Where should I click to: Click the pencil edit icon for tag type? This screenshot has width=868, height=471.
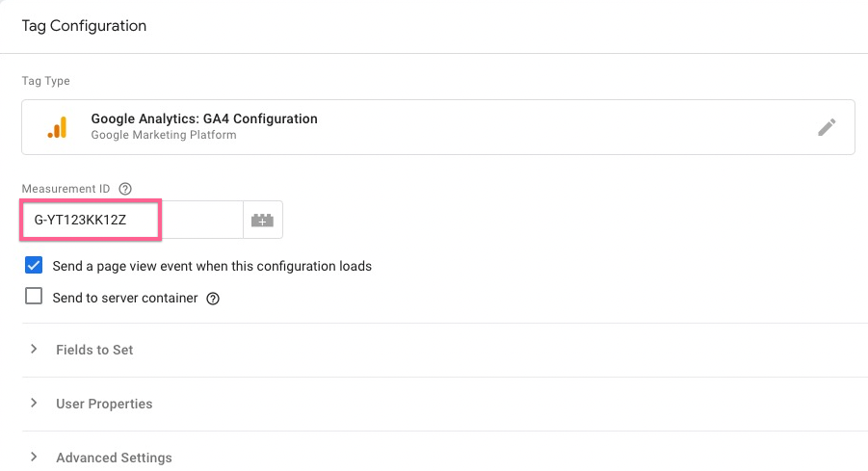826,127
